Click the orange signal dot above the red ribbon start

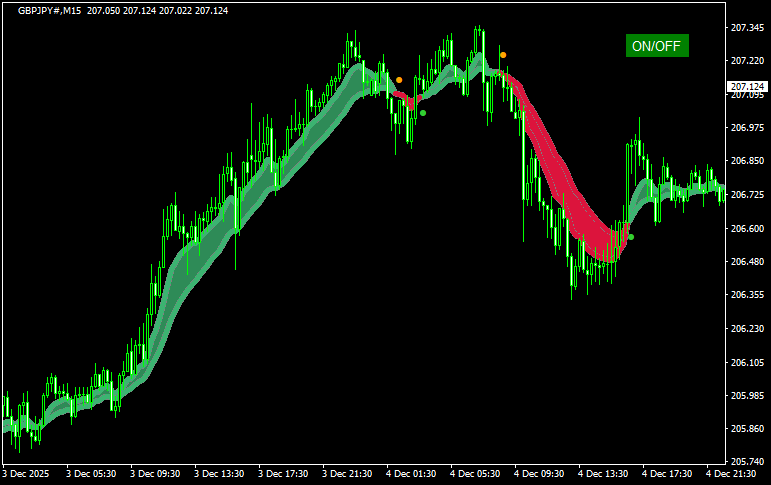click(x=503, y=55)
